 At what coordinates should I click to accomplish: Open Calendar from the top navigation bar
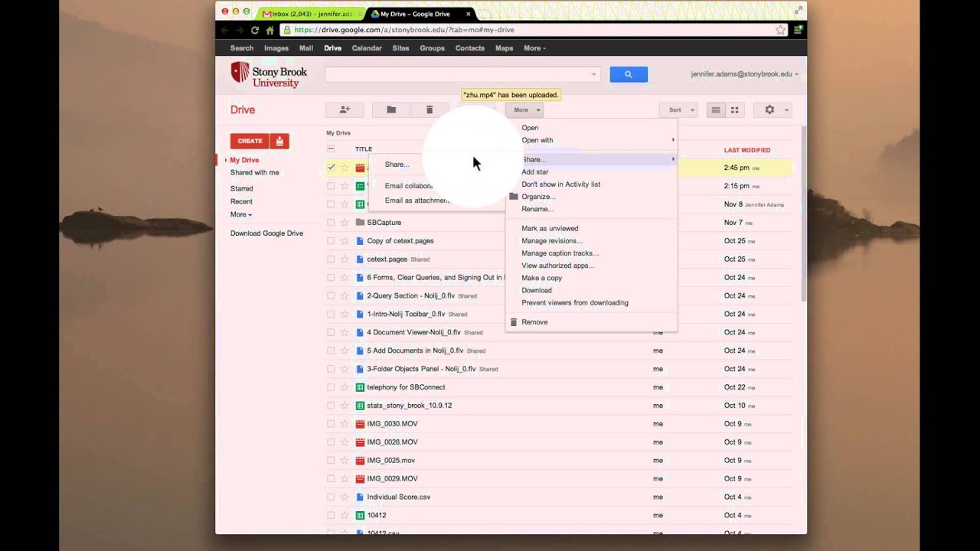pyautogui.click(x=367, y=48)
